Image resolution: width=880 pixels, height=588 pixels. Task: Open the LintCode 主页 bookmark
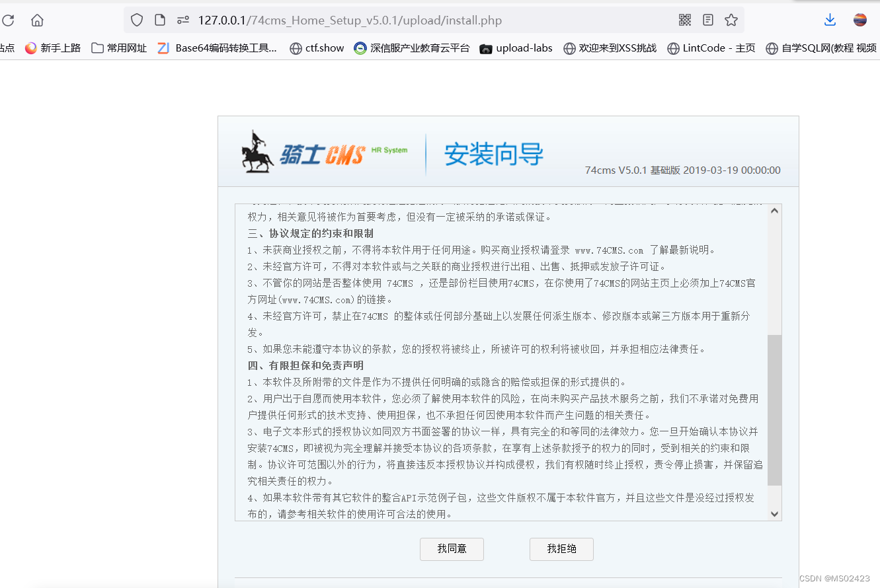pyautogui.click(x=710, y=48)
